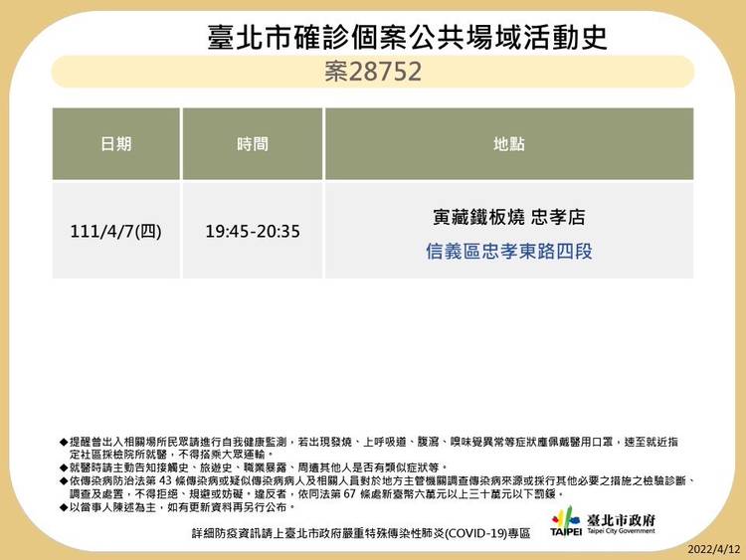The height and width of the screenshot is (560, 746).
Task: Select the 時間 column header
Action: pos(253,144)
